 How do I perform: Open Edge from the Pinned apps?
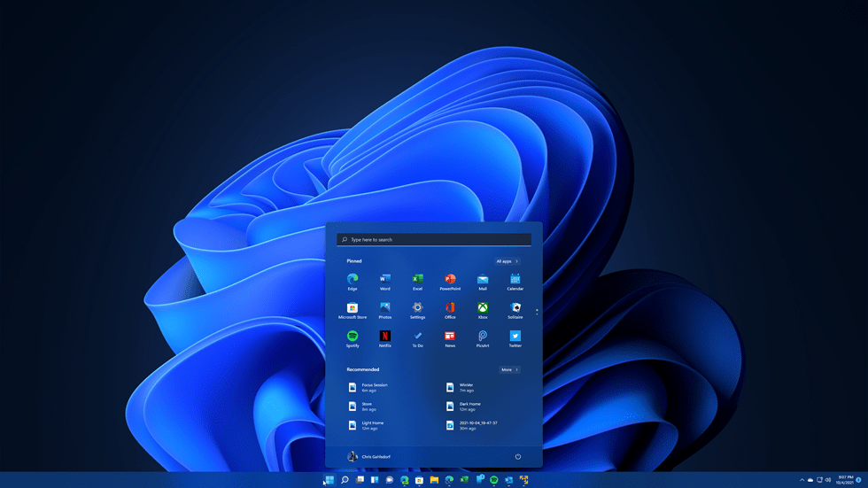click(353, 282)
